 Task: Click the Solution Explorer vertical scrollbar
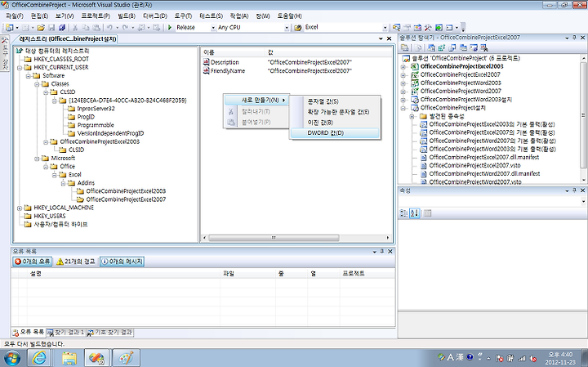(583, 114)
